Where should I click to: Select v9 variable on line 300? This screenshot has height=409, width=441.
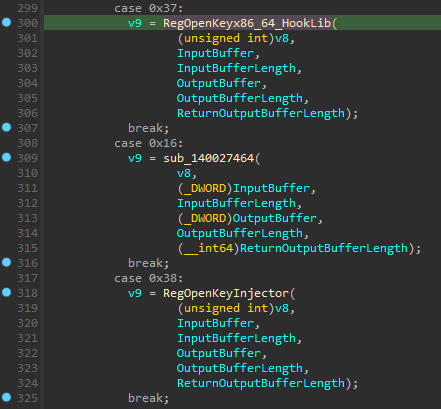click(135, 23)
